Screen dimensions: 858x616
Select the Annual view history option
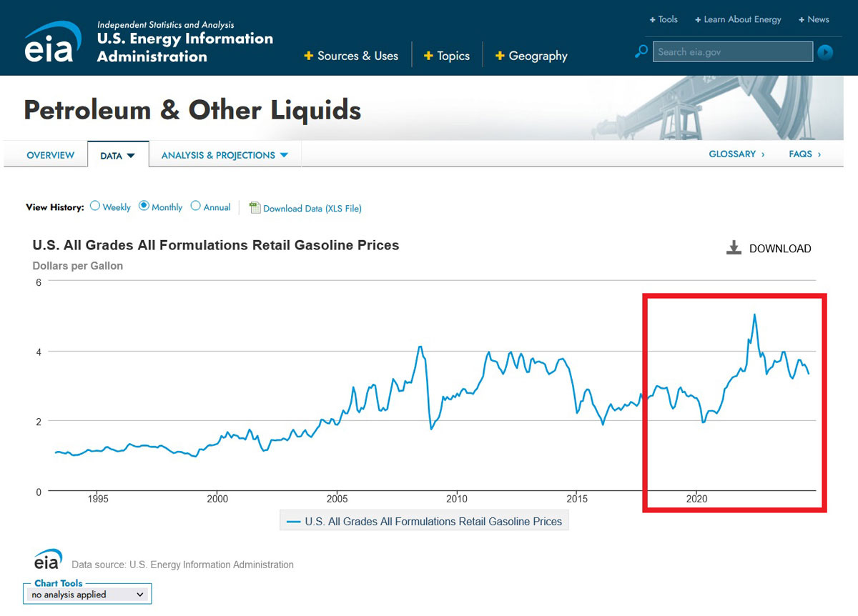click(x=196, y=206)
